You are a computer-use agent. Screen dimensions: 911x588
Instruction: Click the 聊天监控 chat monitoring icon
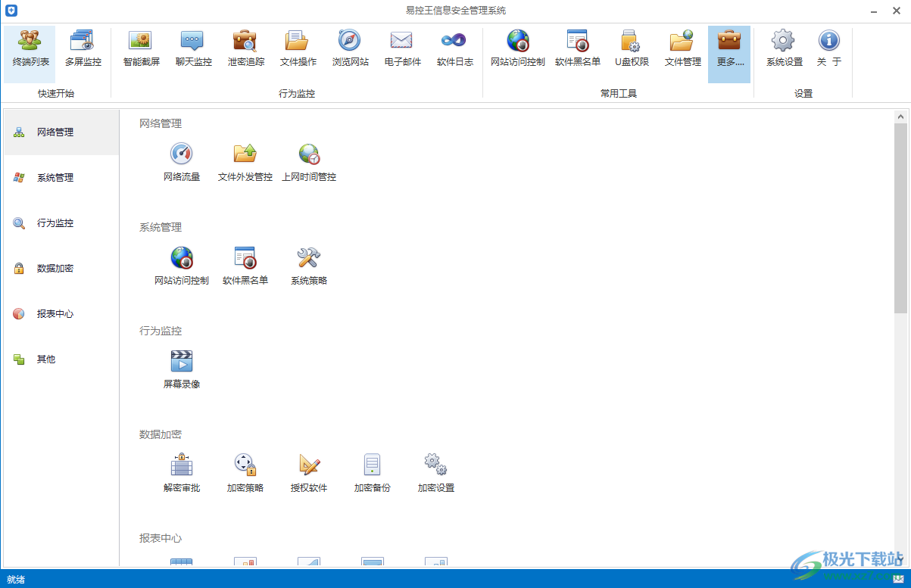pos(193,48)
